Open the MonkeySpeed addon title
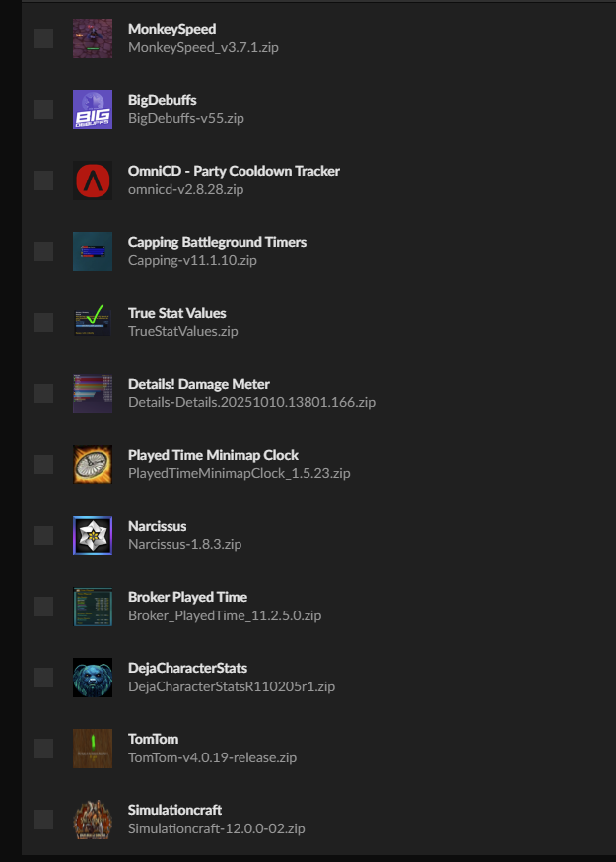Viewport: 616px width, 862px height. coord(172,29)
